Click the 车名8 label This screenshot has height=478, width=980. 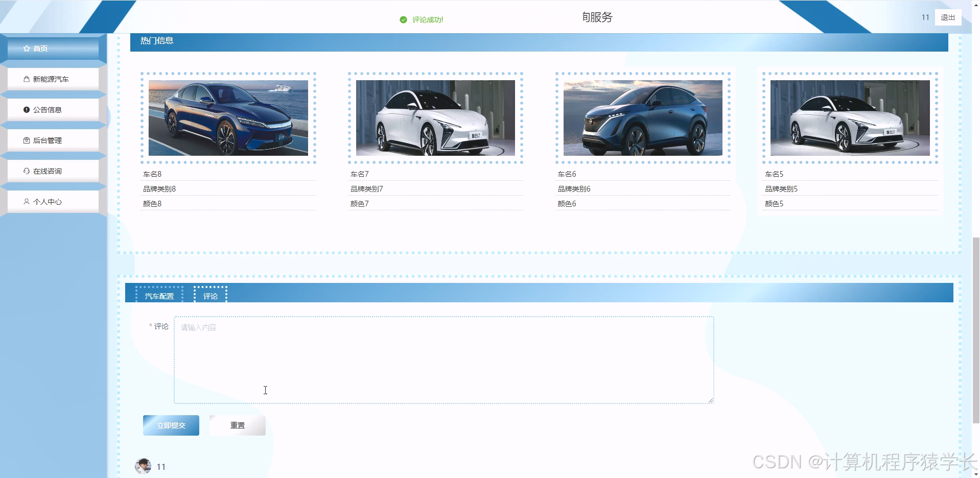[x=152, y=174]
